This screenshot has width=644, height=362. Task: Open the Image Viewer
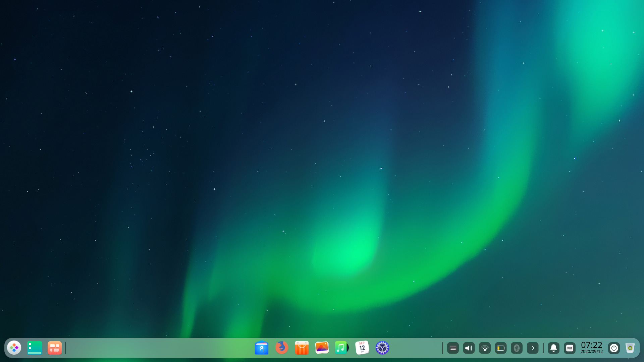point(321,348)
